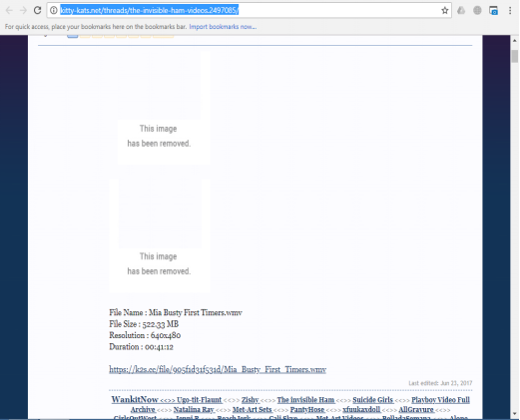Click the globe extension icon in toolbar

click(477, 11)
